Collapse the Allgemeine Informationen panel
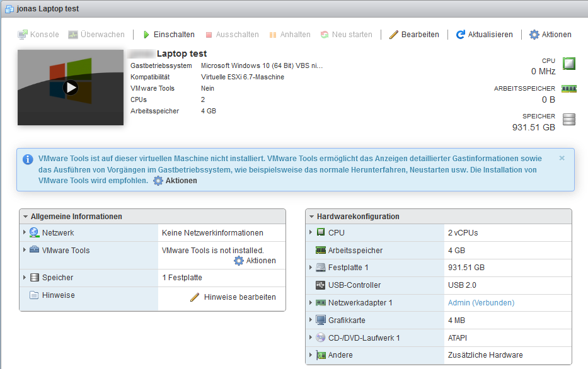 (x=24, y=217)
